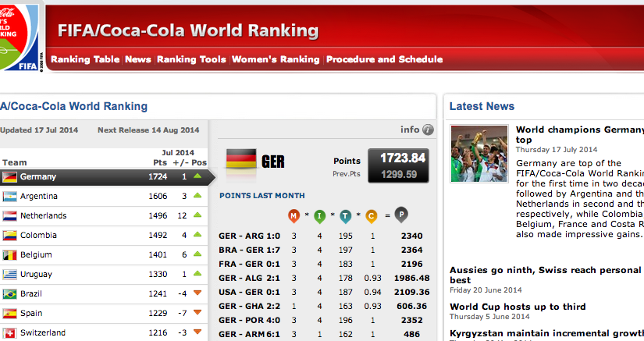644x341 pixels.
Task: Click the 2340 points total value
Action: click(x=412, y=236)
